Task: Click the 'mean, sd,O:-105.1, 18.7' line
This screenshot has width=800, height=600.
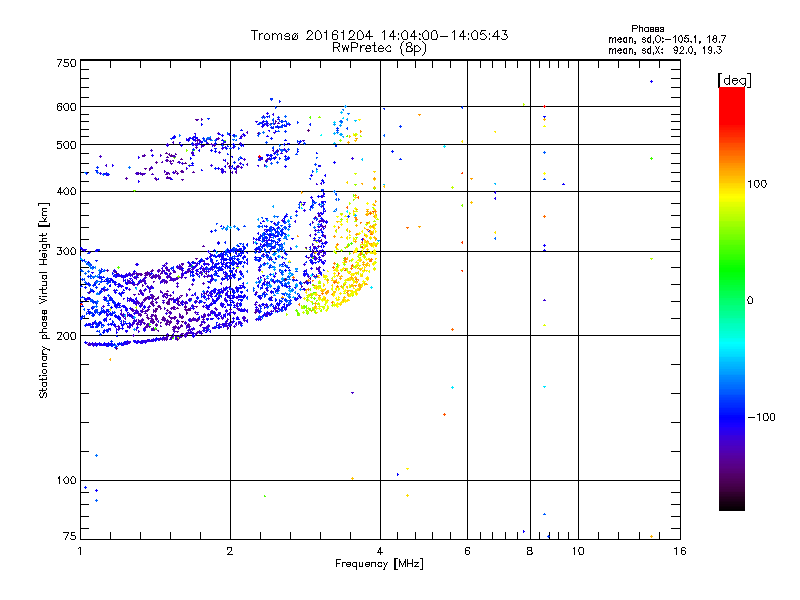Action: 667,39
